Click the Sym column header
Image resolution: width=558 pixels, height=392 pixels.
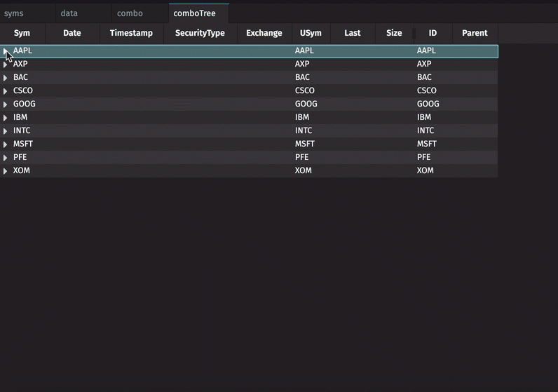click(22, 33)
